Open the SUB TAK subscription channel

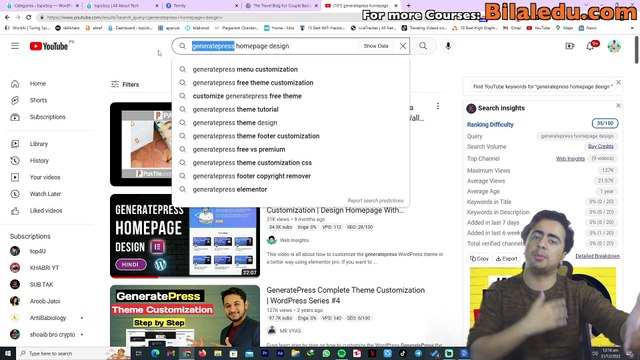[41, 285]
